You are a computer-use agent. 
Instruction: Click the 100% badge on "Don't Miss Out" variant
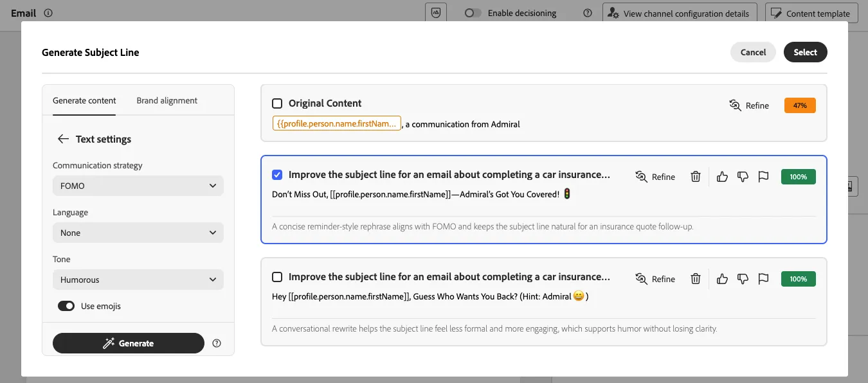click(x=799, y=177)
